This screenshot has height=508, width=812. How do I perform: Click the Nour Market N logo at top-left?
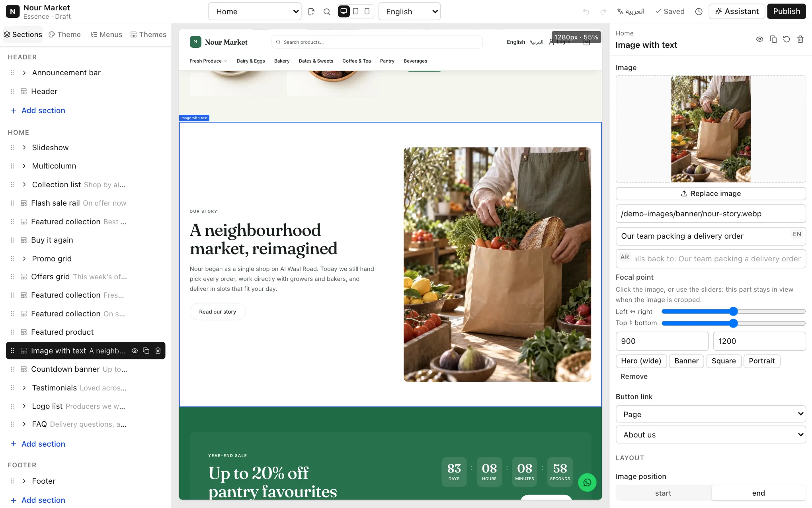(x=13, y=12)
